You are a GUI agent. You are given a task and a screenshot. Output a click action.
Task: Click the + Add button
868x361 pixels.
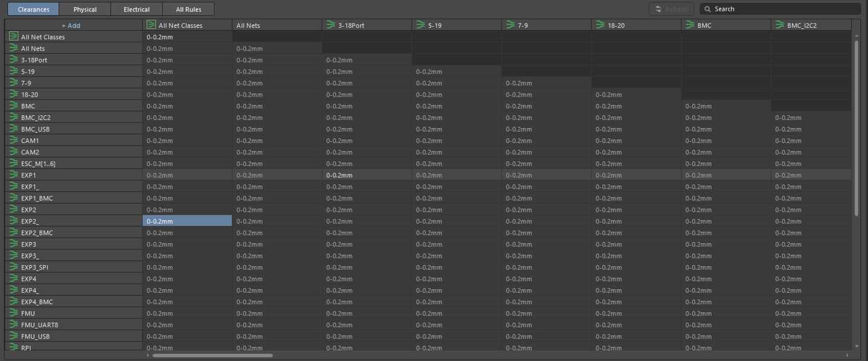point(71,25)
